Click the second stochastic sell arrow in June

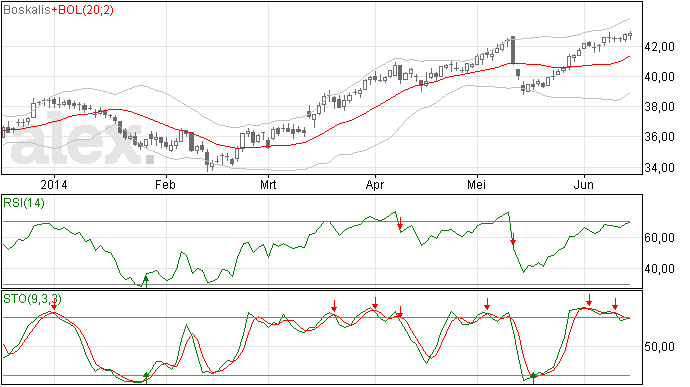pos(615,304)
